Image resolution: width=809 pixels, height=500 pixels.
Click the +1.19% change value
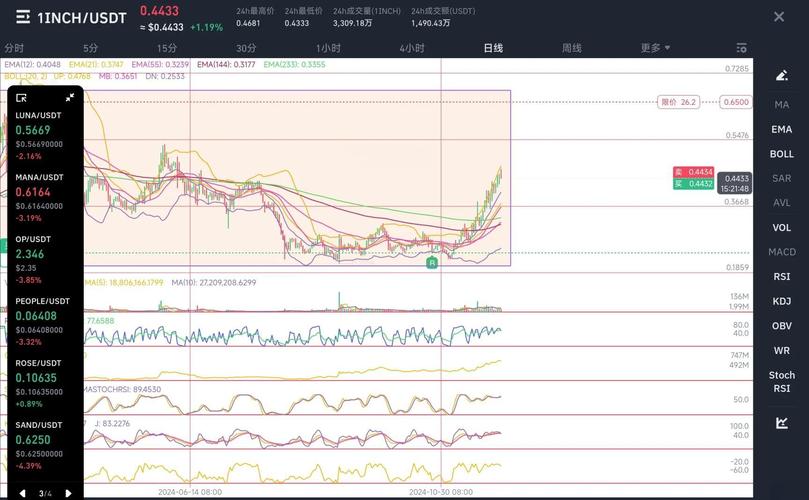click(x=206, y=27)
